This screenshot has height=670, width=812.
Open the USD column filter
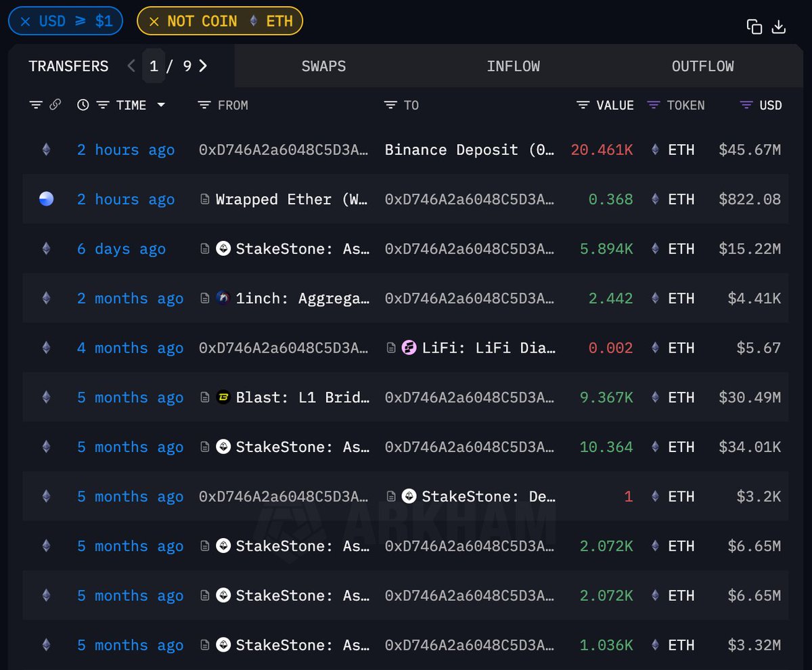pos(746,105)
